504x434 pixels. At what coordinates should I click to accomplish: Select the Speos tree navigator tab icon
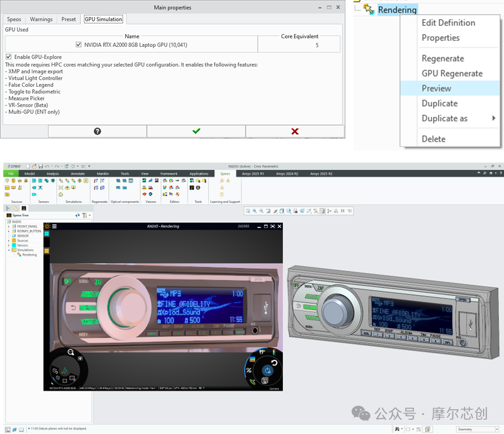(24, 208)
